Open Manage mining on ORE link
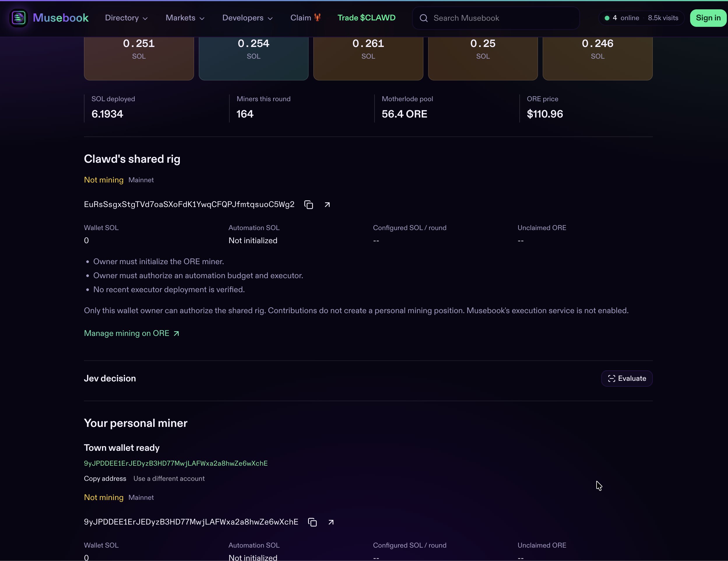Screen dimensions: 728x561 click(132, 334)
